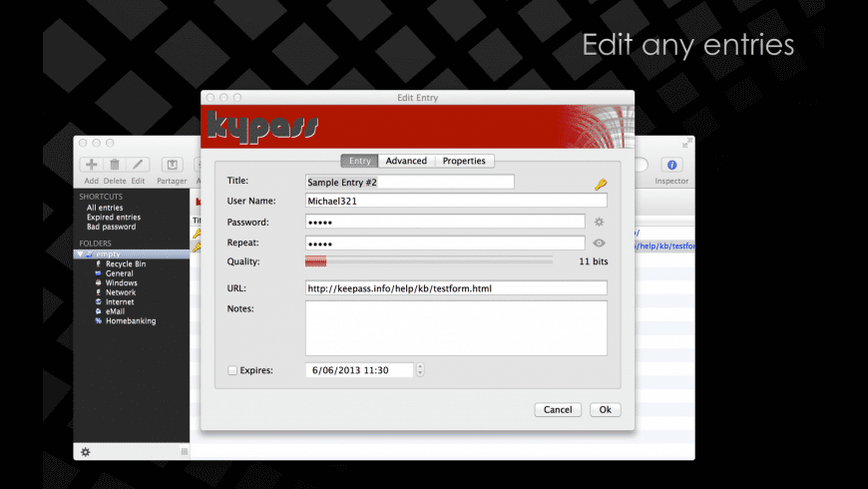
Task: Click the Cancel button
Action: coord(558,410)
